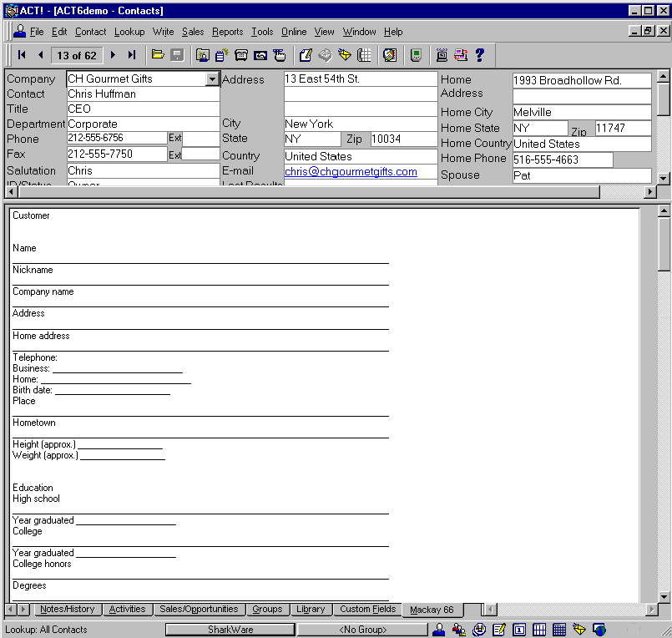The width and height of the screenshot is (672, 638).
Task: Open the File menu
Action: pyautogui.click(x=37, y=32)
